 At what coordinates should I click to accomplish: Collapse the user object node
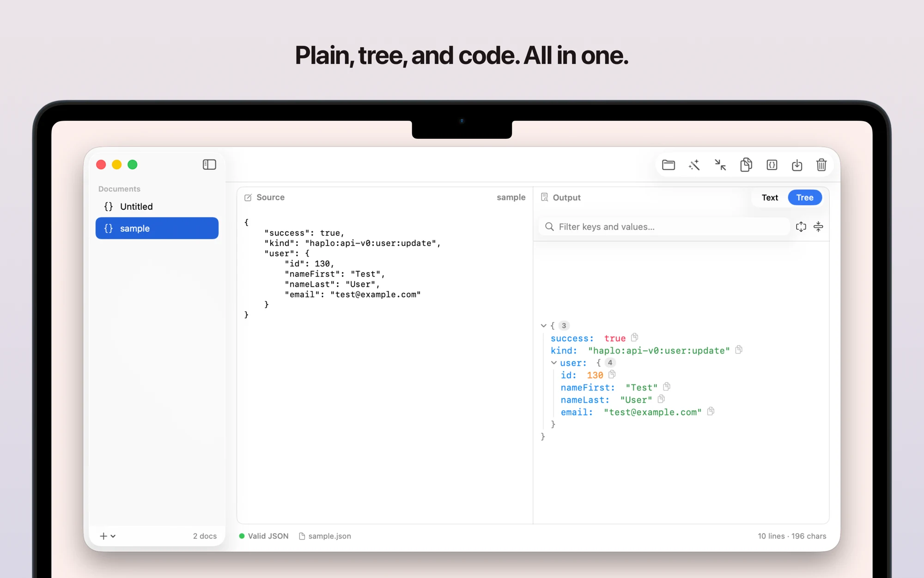coord(554,363)
